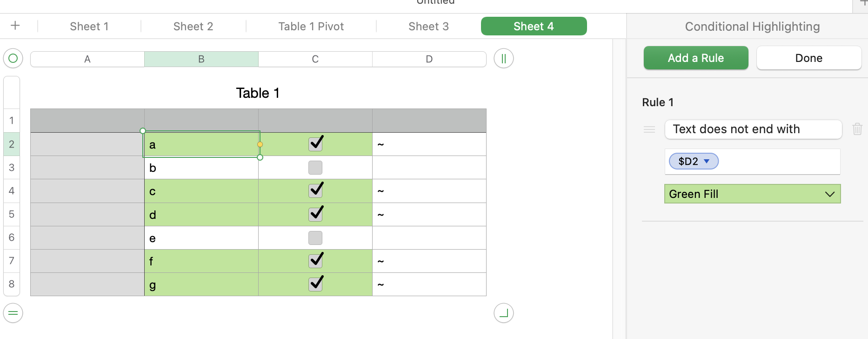The height and width of the screenshot is (339, 868).
Task: Check the empty checkbox in row 3
Action: (315, 168)
